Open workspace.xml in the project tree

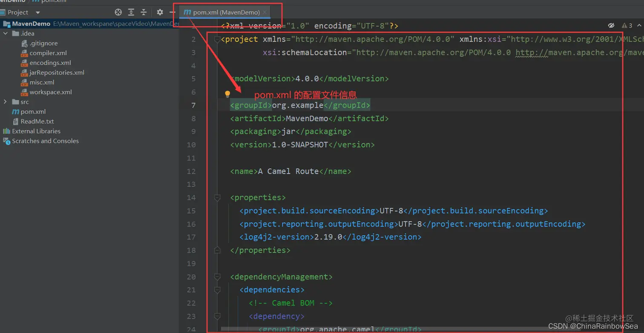[51, 92]
